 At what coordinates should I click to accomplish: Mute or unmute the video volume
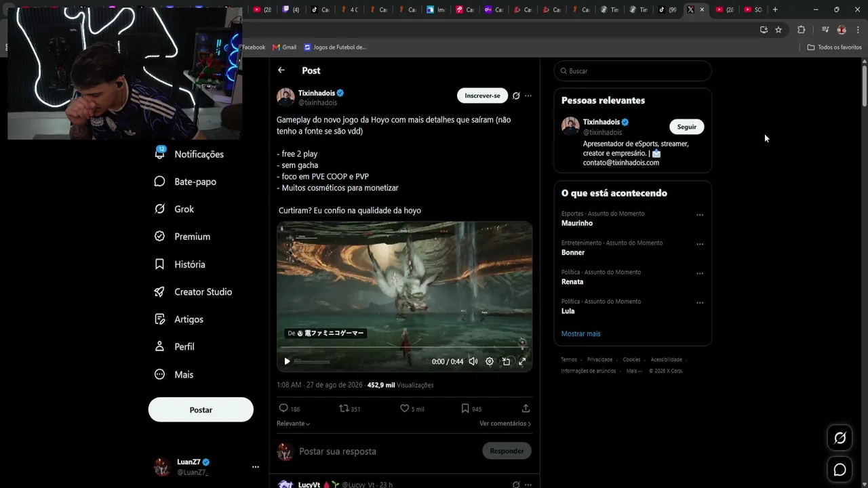pos(473,361)
